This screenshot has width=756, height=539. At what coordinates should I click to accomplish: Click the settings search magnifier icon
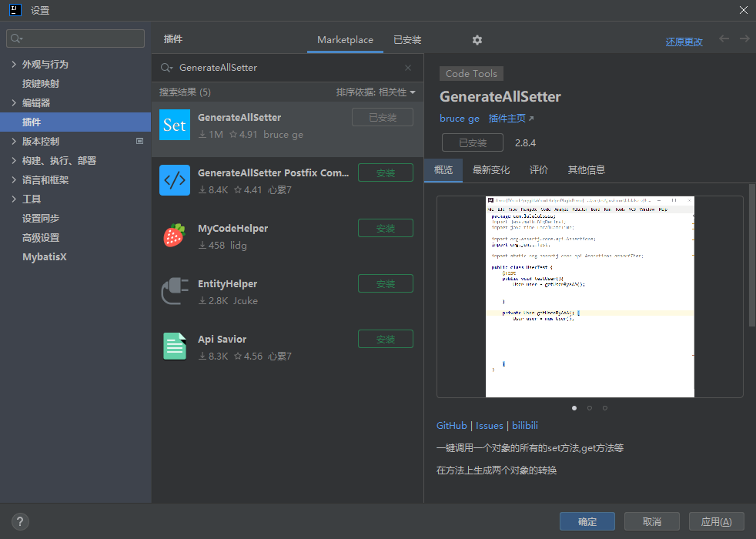tap(16, 38)
